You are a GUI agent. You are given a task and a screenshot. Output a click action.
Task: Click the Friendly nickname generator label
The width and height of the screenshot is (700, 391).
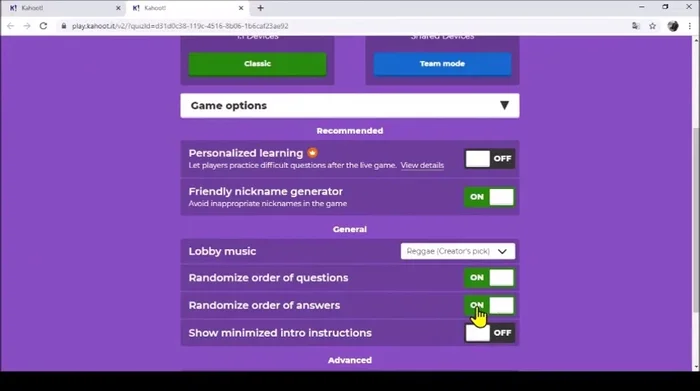(266, 191)
